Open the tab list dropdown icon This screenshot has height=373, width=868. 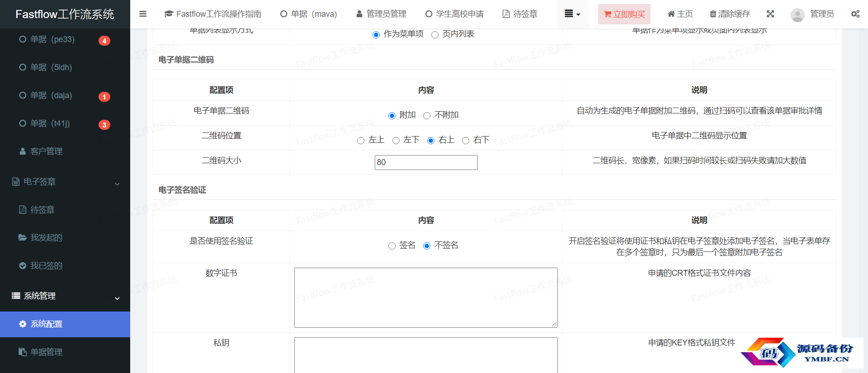tap(572, 14)
